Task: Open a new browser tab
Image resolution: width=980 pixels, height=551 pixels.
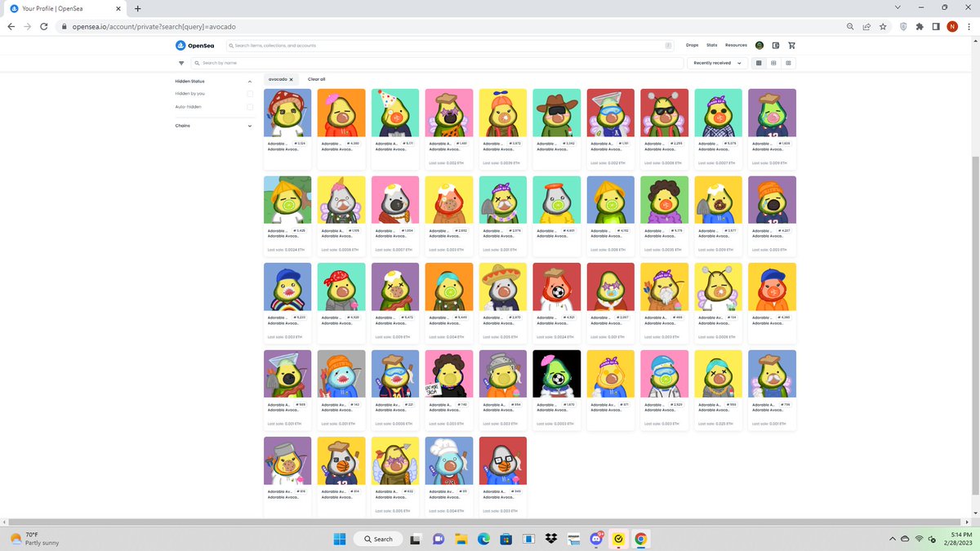Action: (x=137, y=8)
